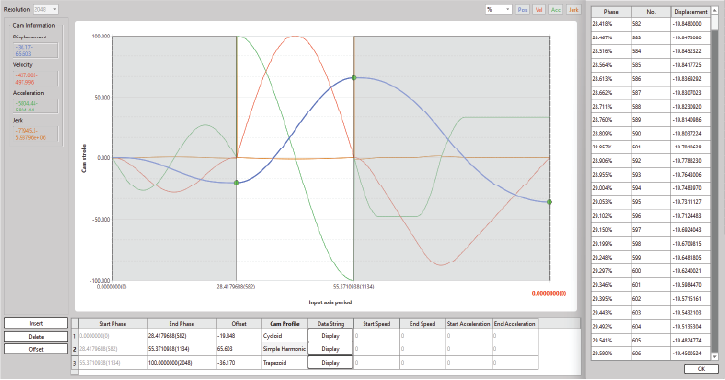Open Cam Profile dropdown showing Cycloid

[x=284, y=336]
